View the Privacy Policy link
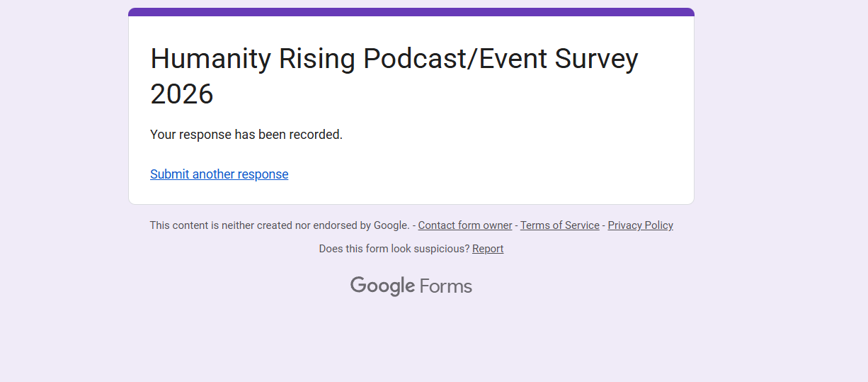Screen dimensions: 868x382 tap(640, 225)
